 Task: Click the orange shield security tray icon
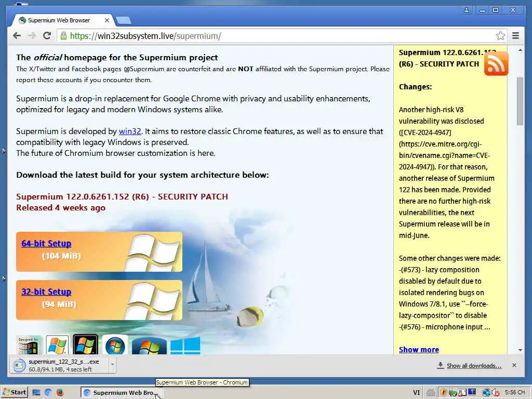[x=443, y=393]
